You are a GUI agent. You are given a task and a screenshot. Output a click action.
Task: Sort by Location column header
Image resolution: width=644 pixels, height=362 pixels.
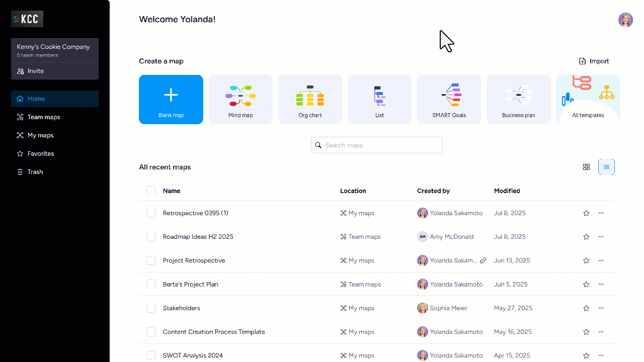pos(353,191)
